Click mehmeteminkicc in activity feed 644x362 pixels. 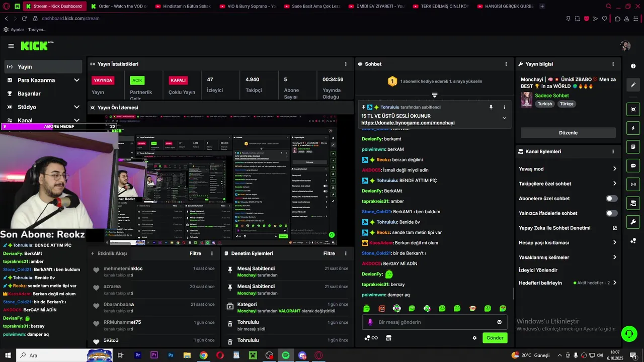click(123, 268)
